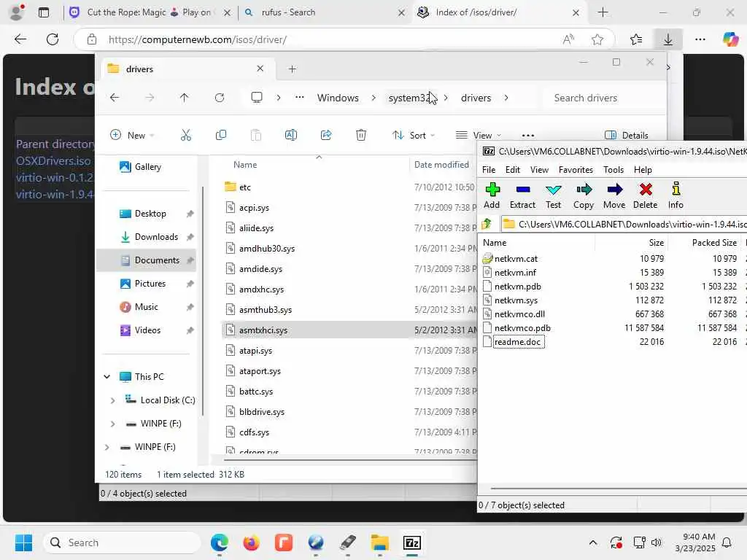Open the Copilot icon in Edge

730,39
